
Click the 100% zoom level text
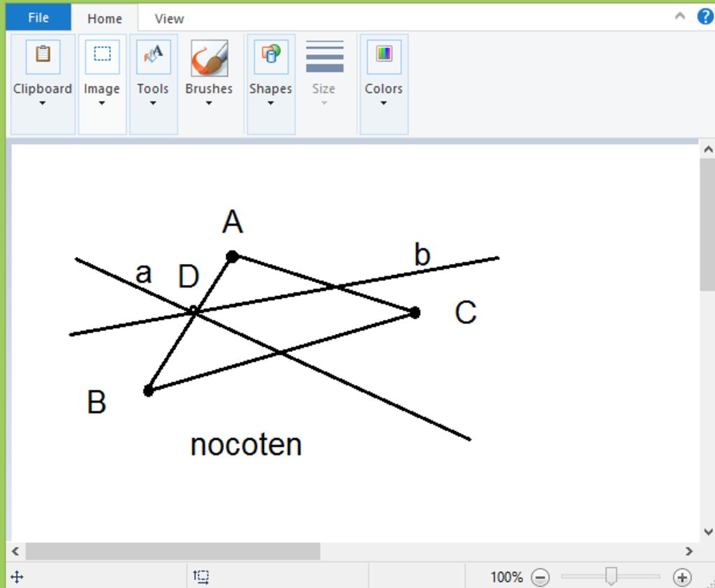pos(507,577)
